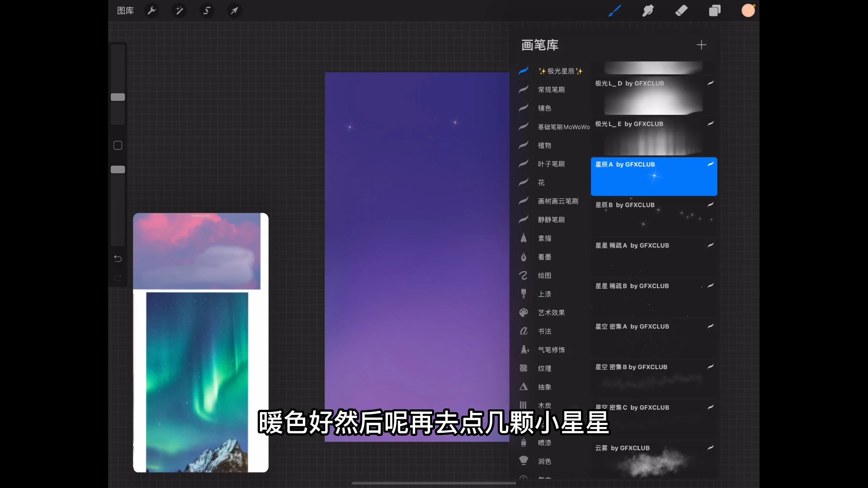Click the paintbrush tool icon
Image resolution: width=868 pixels, height=488 pixels.
[614, 10]
